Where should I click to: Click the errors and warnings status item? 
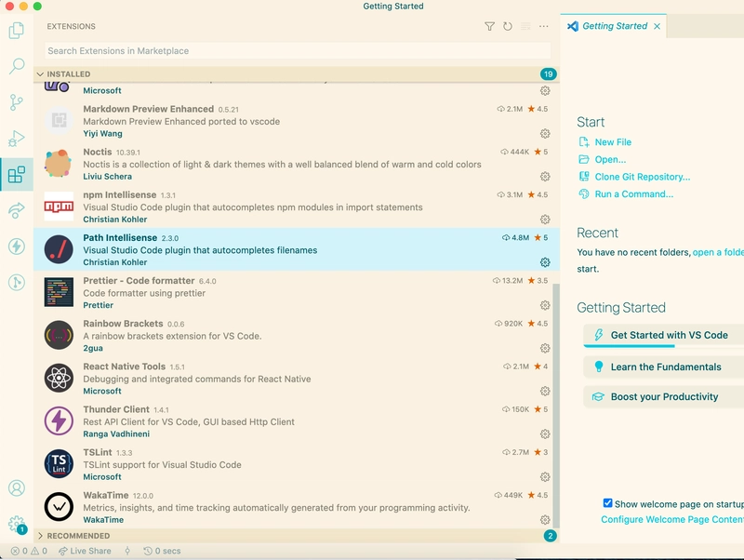click(x=29, y=551)
